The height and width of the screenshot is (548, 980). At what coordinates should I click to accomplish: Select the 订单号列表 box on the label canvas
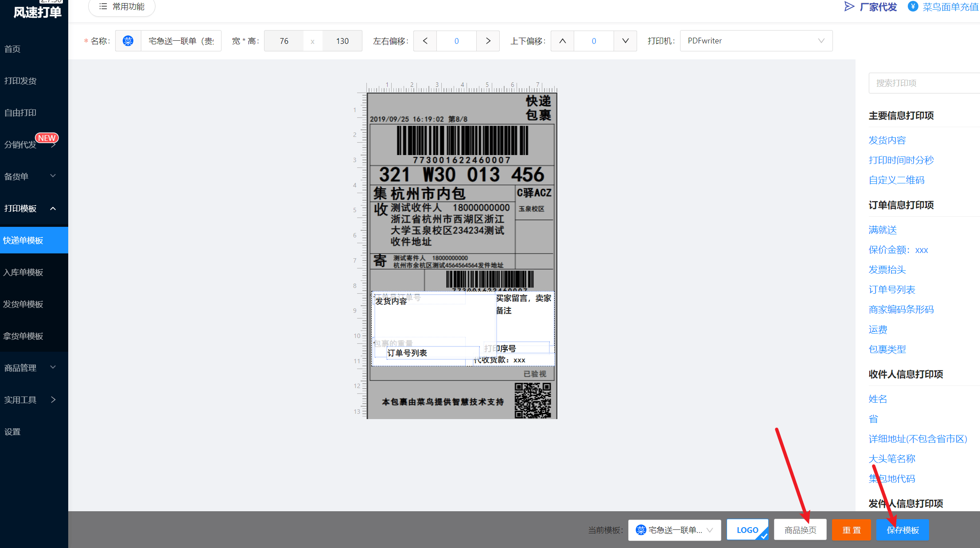click(x=432, y=353)
